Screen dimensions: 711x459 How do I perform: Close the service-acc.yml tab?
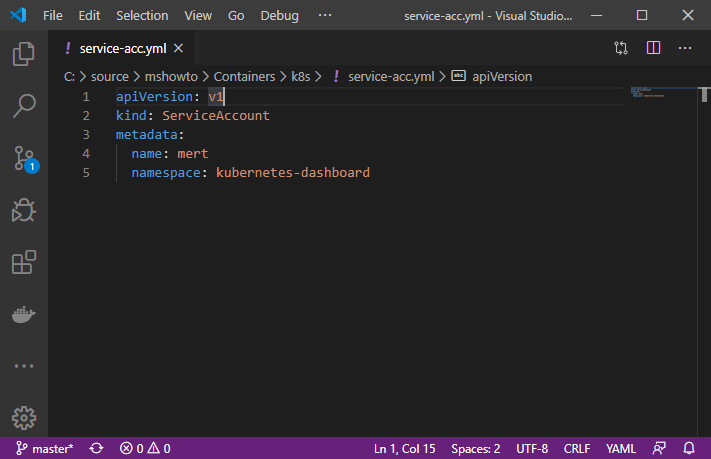(179, 48)
